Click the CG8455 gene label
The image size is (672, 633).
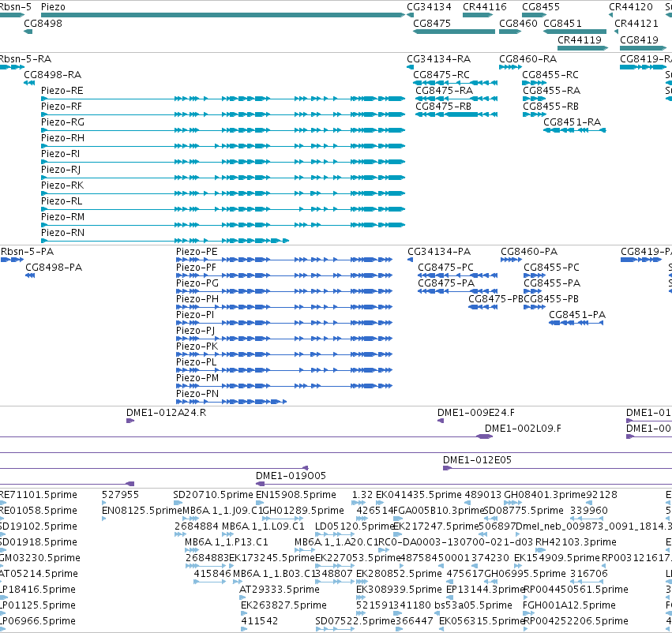[541, 7]
